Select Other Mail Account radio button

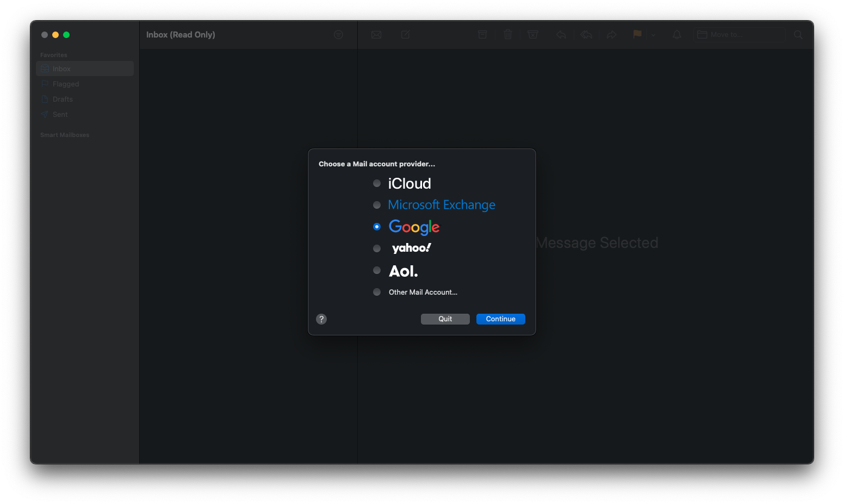(x=377, y=292)
